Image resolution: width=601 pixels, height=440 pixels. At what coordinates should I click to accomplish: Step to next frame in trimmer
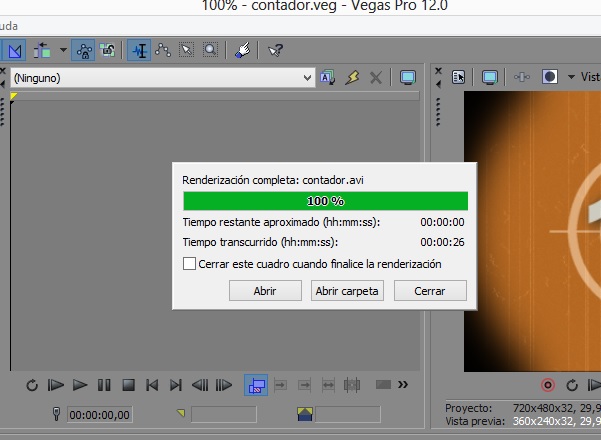click(224, 385)
